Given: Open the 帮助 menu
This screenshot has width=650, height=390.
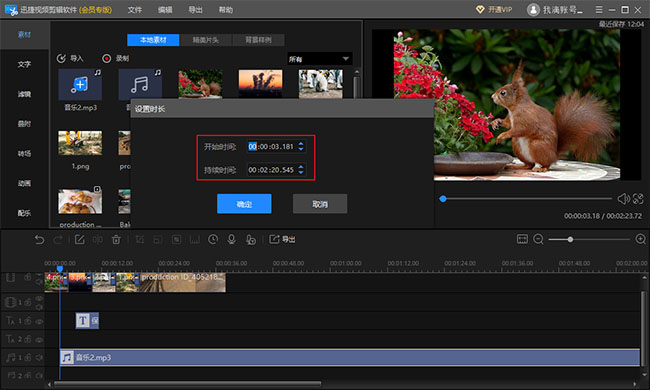Looking at the screenshot, I should click(226, 10).
